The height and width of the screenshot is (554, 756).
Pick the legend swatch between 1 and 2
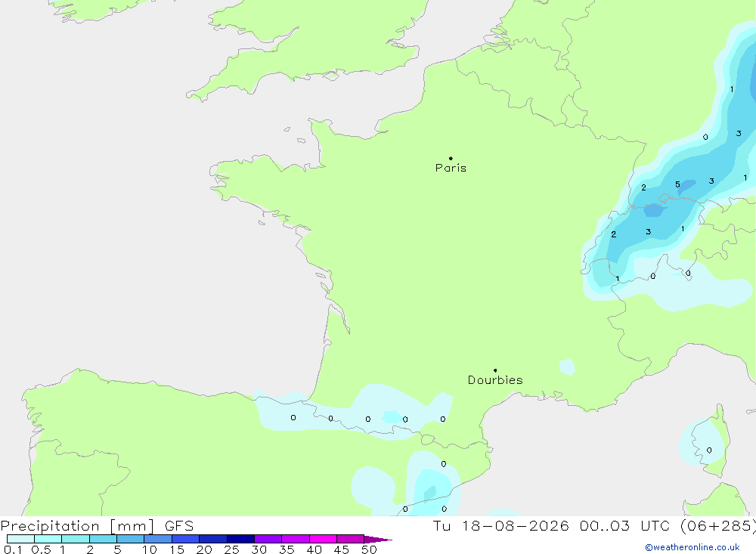click(76, 539)
